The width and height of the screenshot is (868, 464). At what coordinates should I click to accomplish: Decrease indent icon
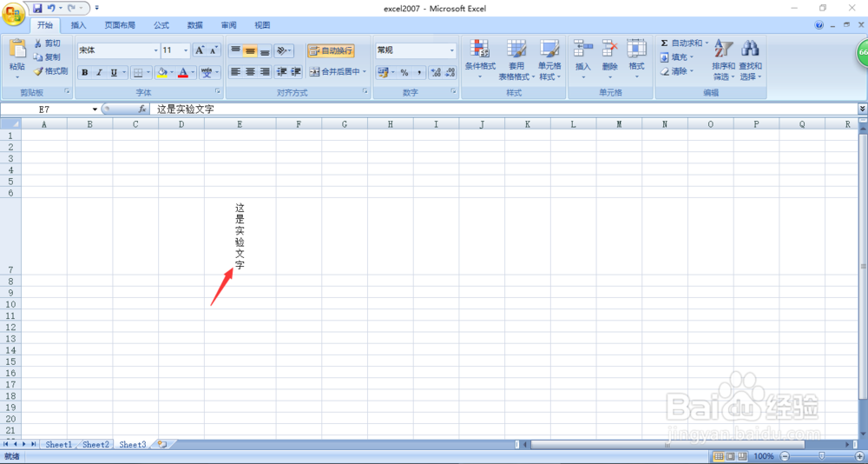click(x=281, y=71)
